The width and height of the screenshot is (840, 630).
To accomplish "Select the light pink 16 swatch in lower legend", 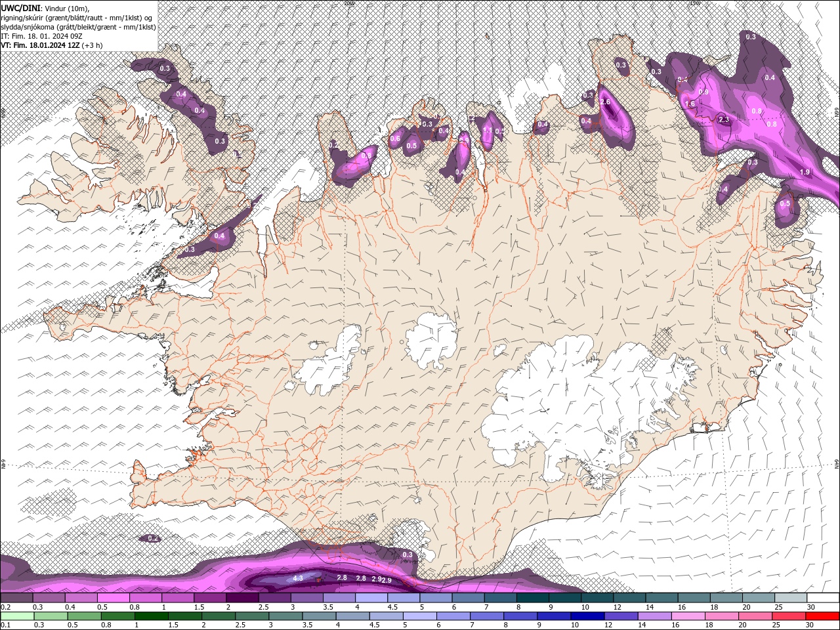I will 688,616.
